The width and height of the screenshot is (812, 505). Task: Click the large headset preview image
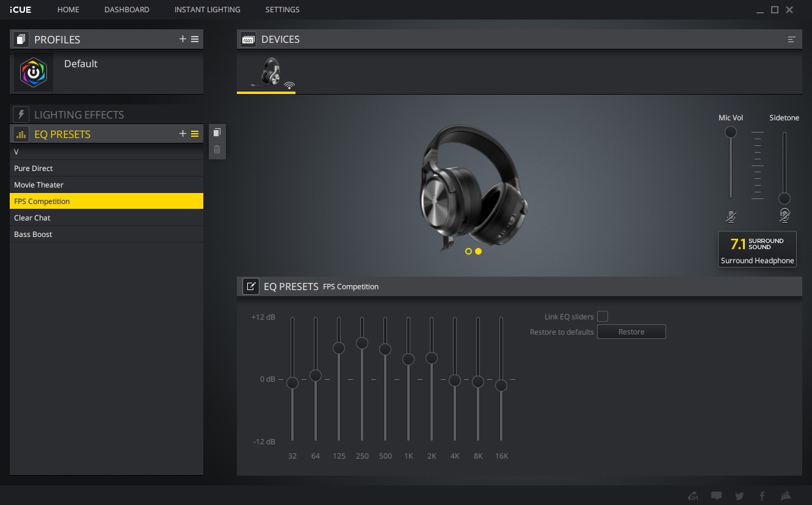pos(474,187)
